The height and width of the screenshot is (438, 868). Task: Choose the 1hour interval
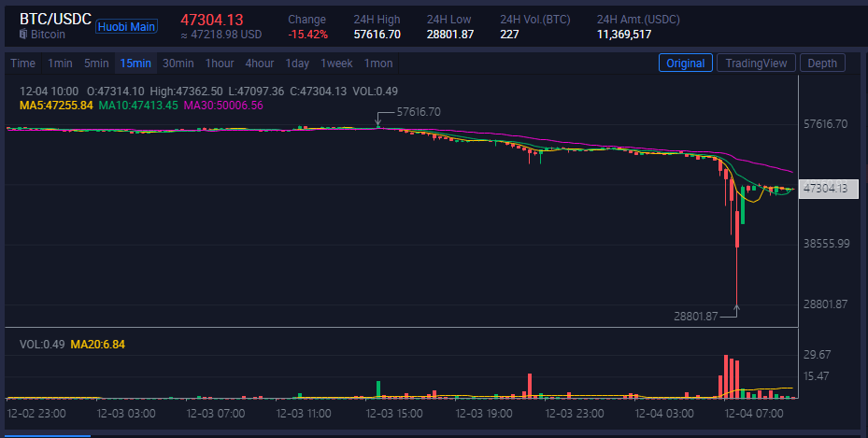(220, 64)
